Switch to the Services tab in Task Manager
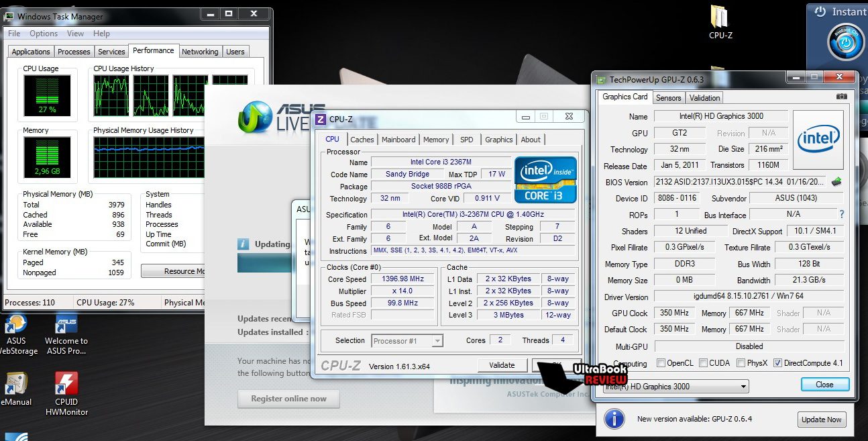 (x=111, y=52)
